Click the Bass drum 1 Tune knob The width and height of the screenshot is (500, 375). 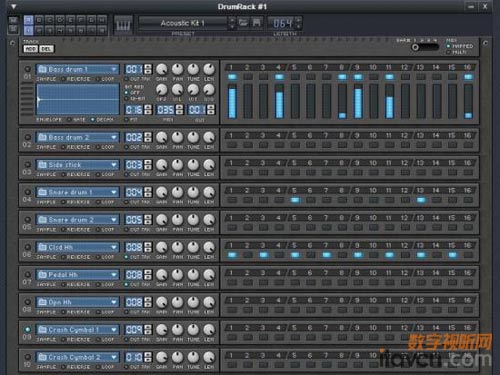pos(193,69)
